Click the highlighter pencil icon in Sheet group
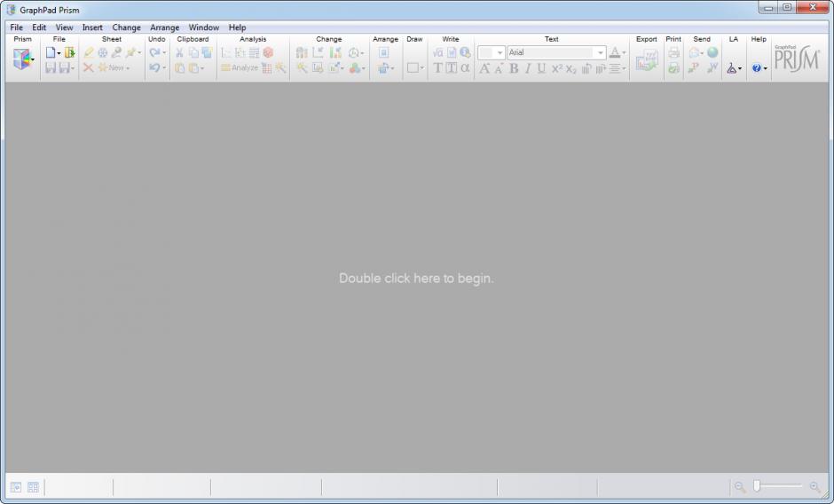The width and height of the screenshot is (834, 504). coord(89,52)
